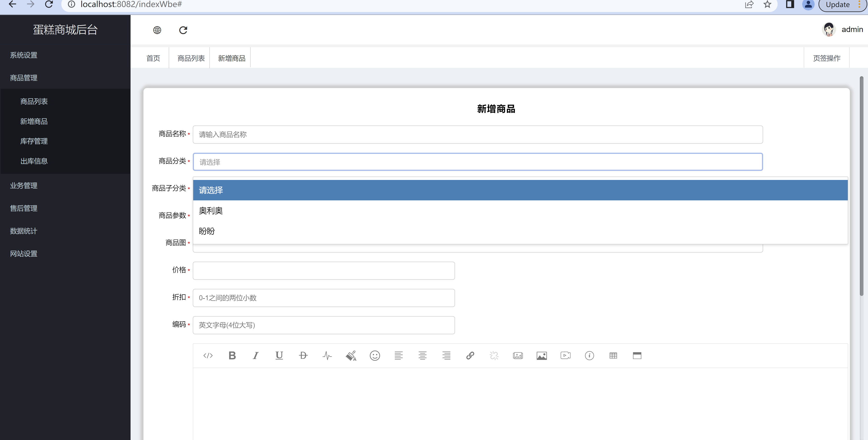Remove the hyperlink with unlink icon
The image size is (868, 440).
(494, 356)
